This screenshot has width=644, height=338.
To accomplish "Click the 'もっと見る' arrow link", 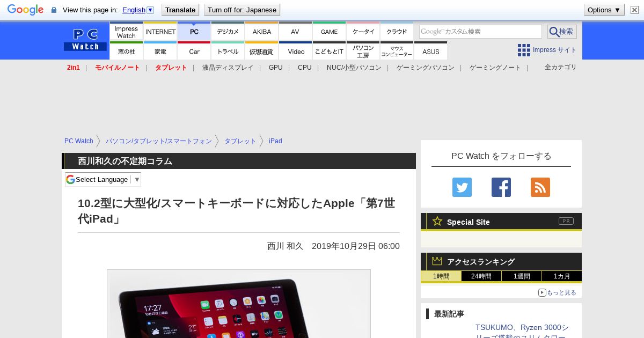I will coord(557,292).
